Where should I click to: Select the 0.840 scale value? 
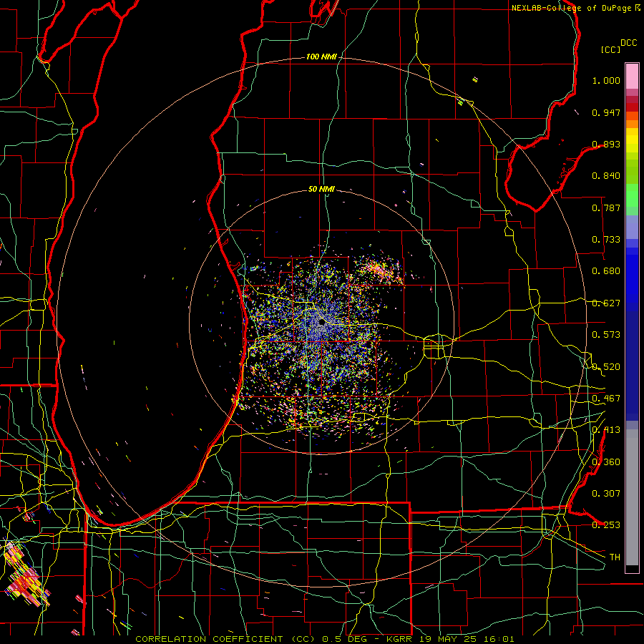[x=606, y=176]
